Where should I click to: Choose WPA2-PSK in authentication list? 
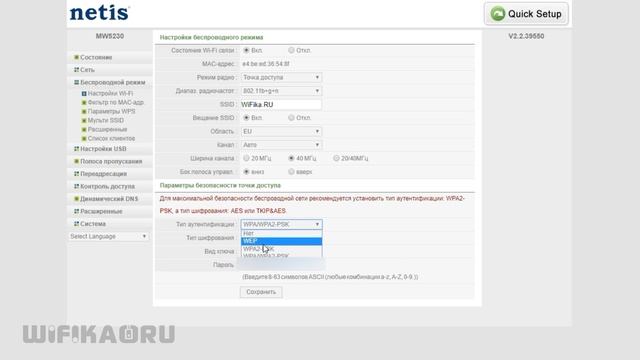point(281,249)
